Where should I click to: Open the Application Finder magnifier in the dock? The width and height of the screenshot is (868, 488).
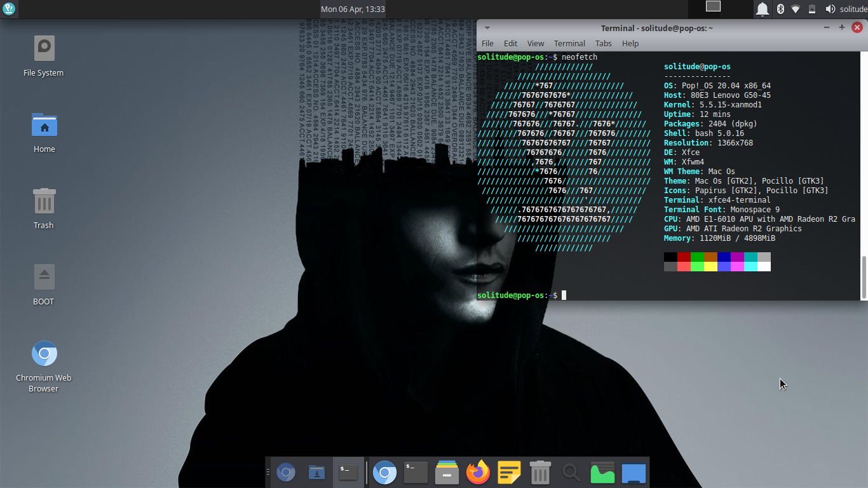570,472
